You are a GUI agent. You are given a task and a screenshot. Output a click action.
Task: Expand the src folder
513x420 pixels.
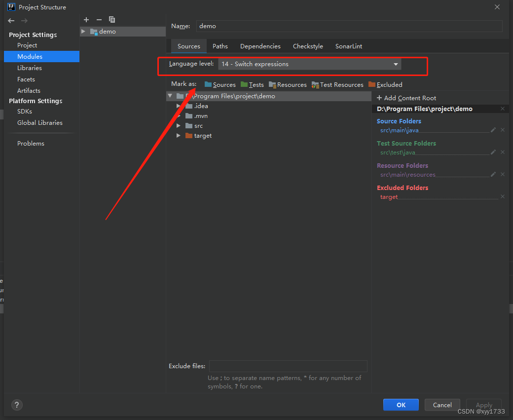pos(178,126)
